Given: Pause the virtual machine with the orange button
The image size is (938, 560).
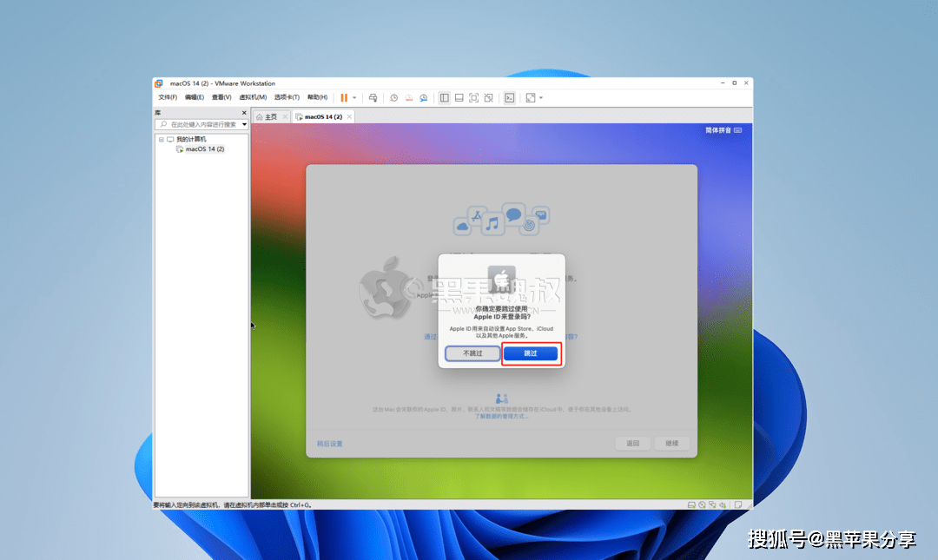Looking at the screenshot, I should click(x=344, y=97).
